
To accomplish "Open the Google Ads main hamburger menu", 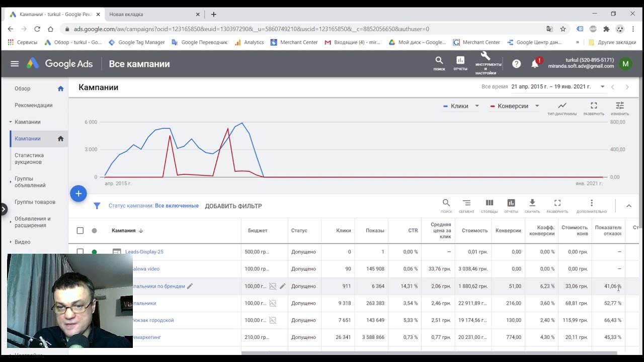I will [15, 64].
